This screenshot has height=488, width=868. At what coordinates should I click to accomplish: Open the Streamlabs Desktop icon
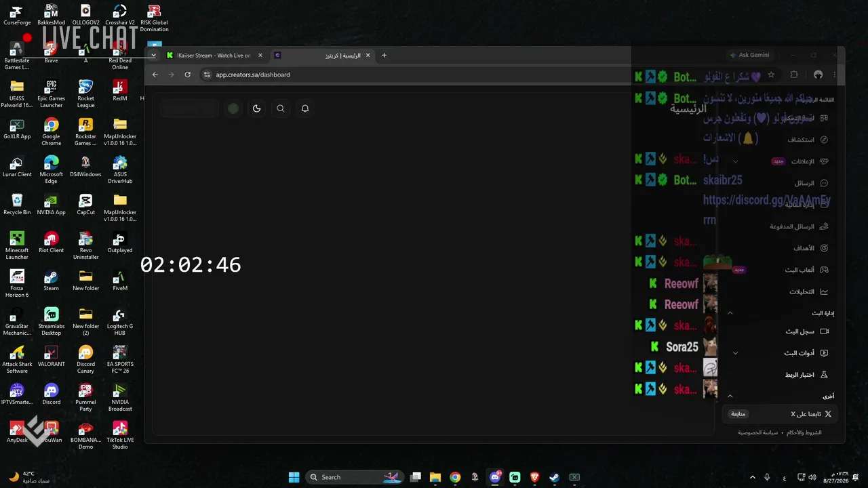(x=51, y=321)
